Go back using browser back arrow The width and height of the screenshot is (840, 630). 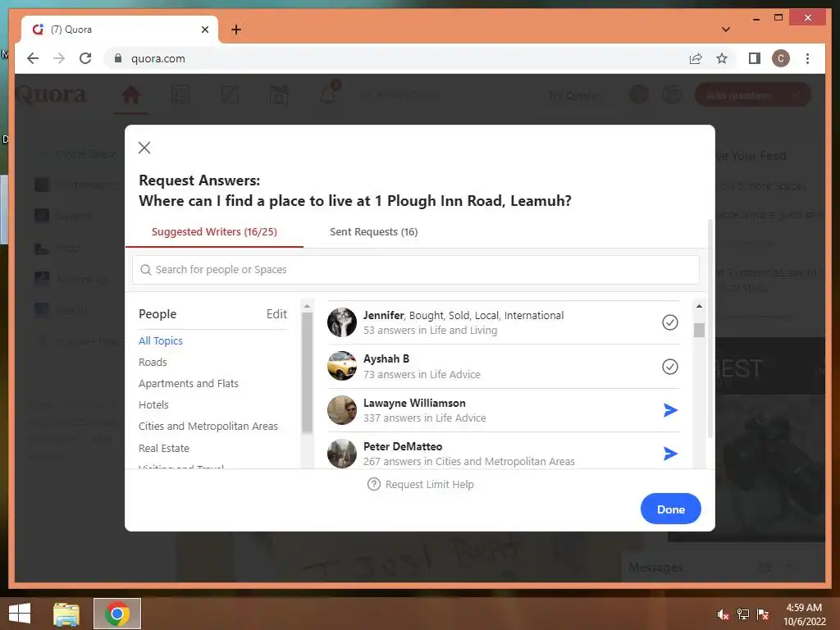(x=33, y=58)
